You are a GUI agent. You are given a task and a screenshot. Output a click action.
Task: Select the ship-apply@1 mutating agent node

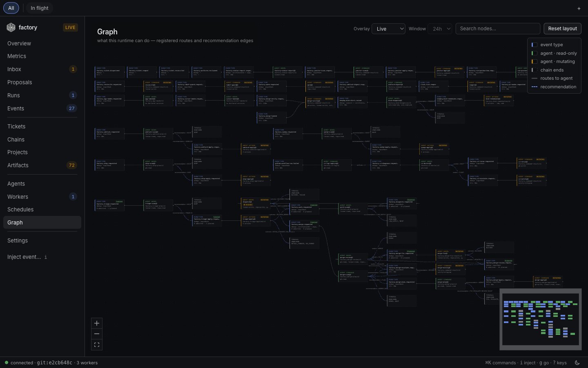click(256, 180)
